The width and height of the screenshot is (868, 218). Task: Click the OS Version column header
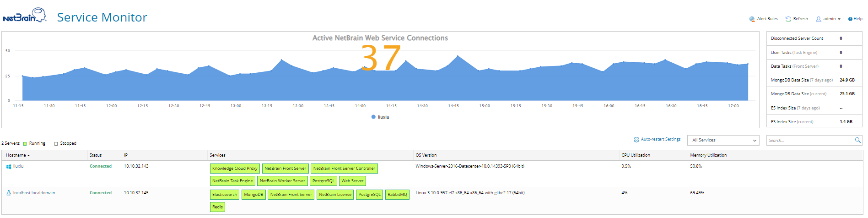click(426, 155)
